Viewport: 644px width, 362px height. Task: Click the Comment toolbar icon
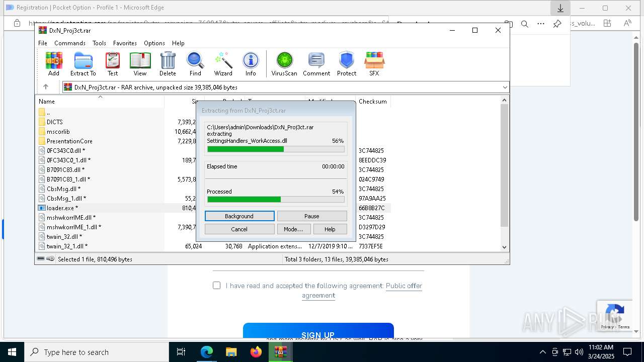pyautogui.click(x=316, y=64)
